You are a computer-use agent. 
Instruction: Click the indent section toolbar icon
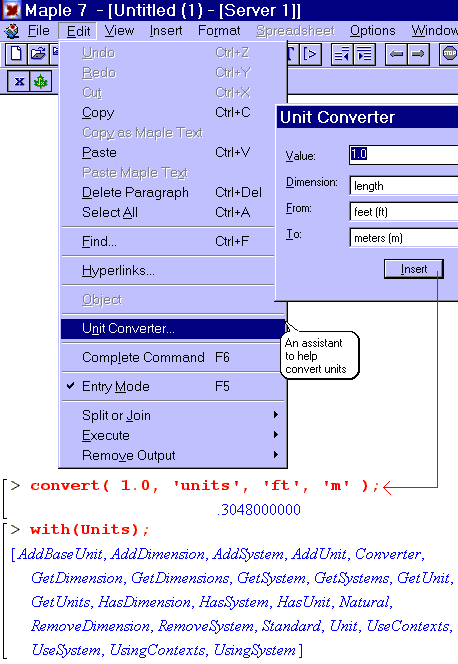[x=364, y=54]
